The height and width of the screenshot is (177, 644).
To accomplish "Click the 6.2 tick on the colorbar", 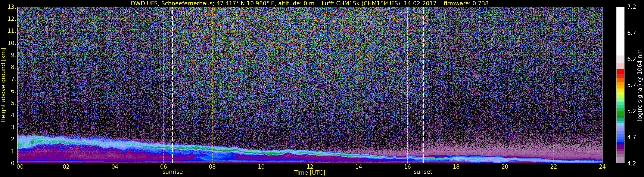I will pyautogui.click(x=632, y=59).
